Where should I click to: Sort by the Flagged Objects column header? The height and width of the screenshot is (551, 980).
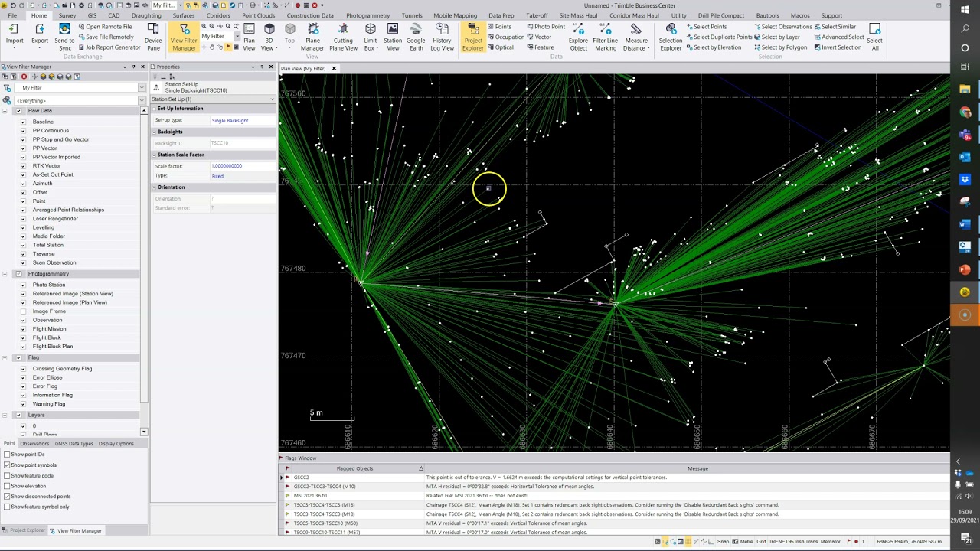tap(354, 468)
